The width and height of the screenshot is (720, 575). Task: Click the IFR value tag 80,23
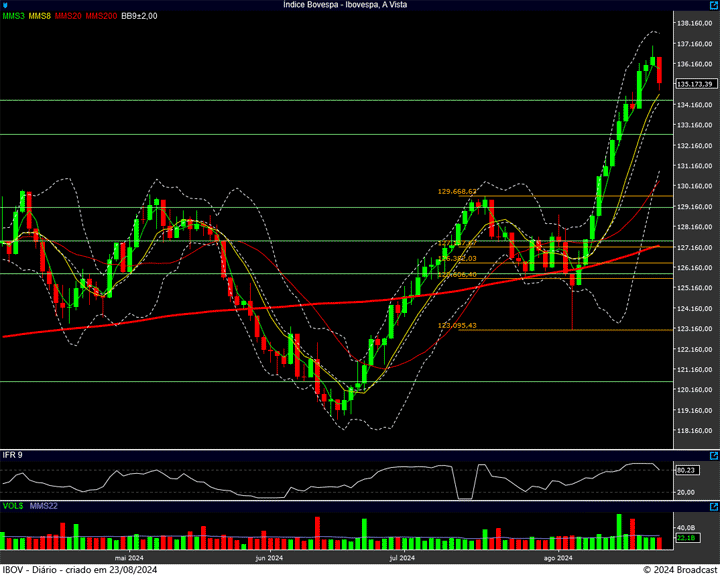[686, 470]
